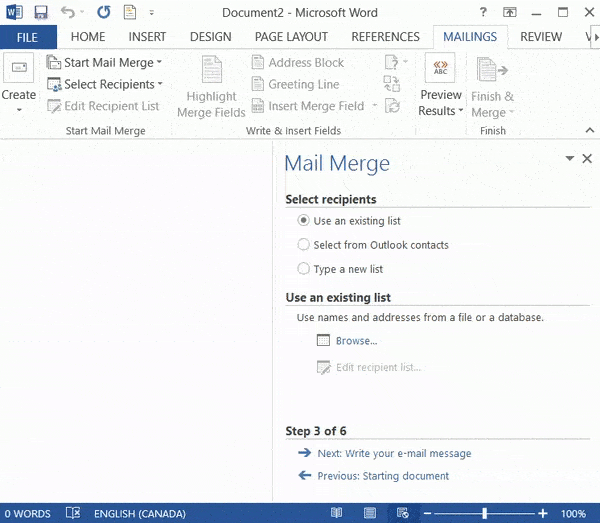
Task: Switch to Print Layout view
Action: click(370, 513)
